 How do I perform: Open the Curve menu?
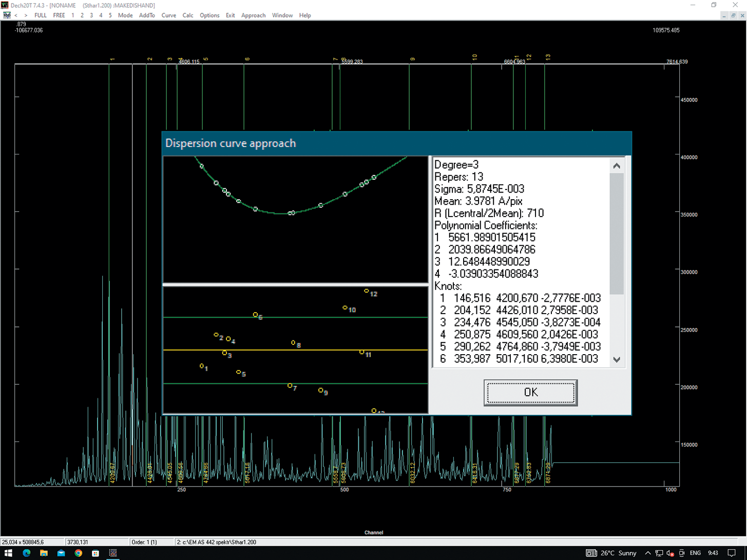point(168,15)
